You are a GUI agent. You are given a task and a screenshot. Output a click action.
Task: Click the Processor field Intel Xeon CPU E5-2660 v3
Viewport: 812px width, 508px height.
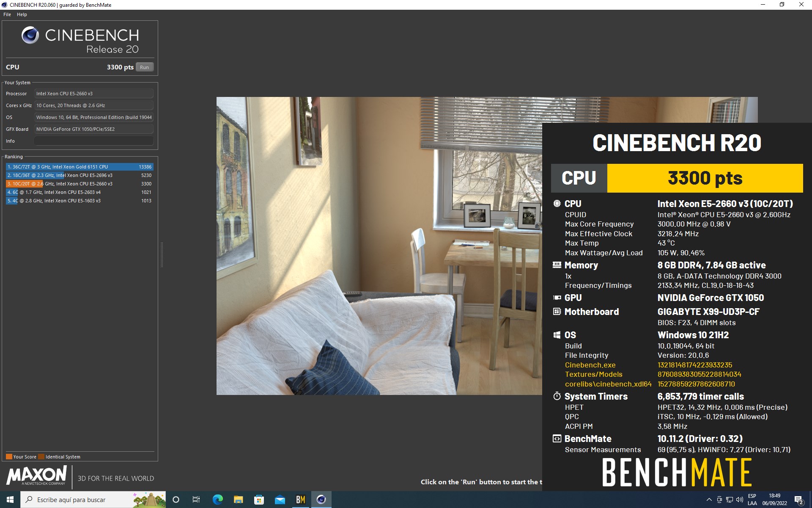[94, 94]
